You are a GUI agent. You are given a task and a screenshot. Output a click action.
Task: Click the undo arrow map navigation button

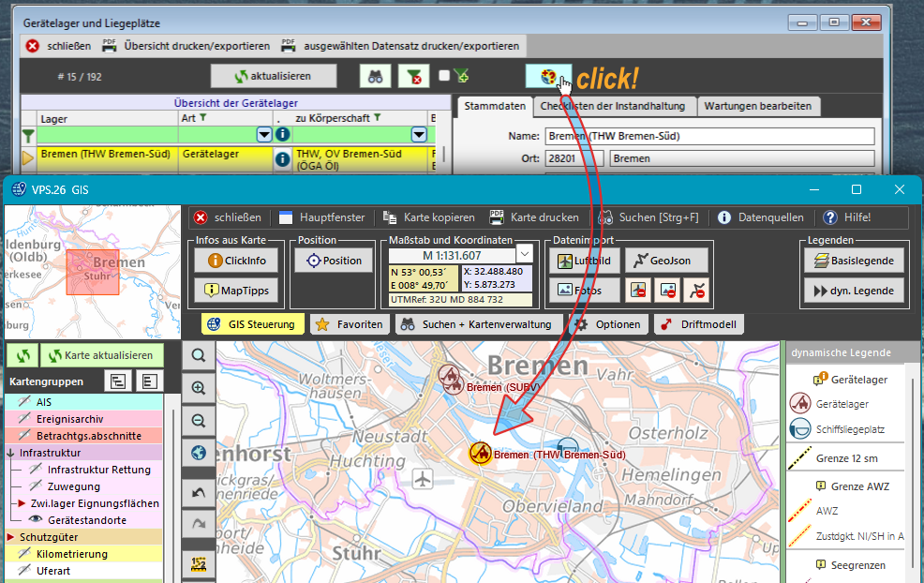[x=198, y=492]
